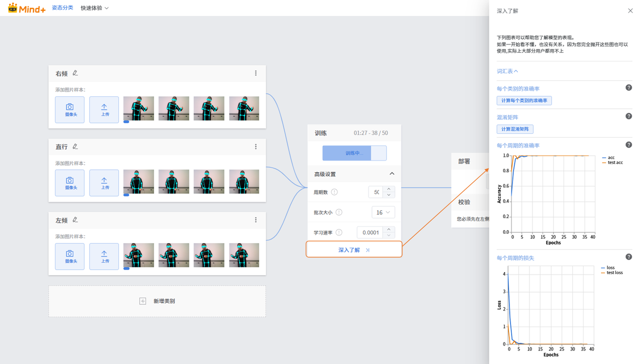Click the help icon beside 混淆矩阵
This screenshot has width=640, height=364.
click(x=628, y=116)
